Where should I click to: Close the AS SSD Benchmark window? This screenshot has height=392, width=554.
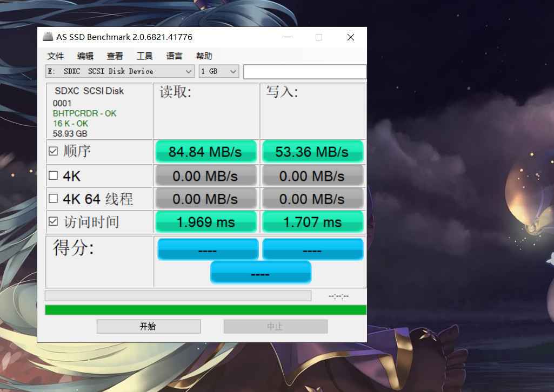[350, 37]
